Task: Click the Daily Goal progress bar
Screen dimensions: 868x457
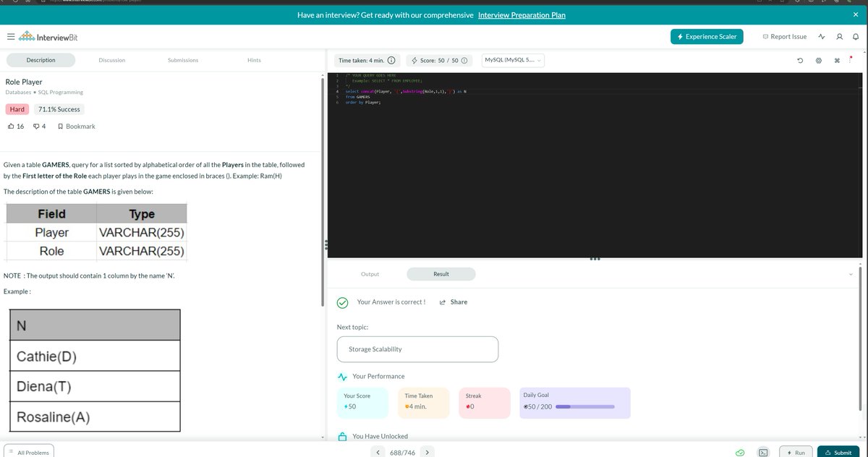Action: pos(585,406)
